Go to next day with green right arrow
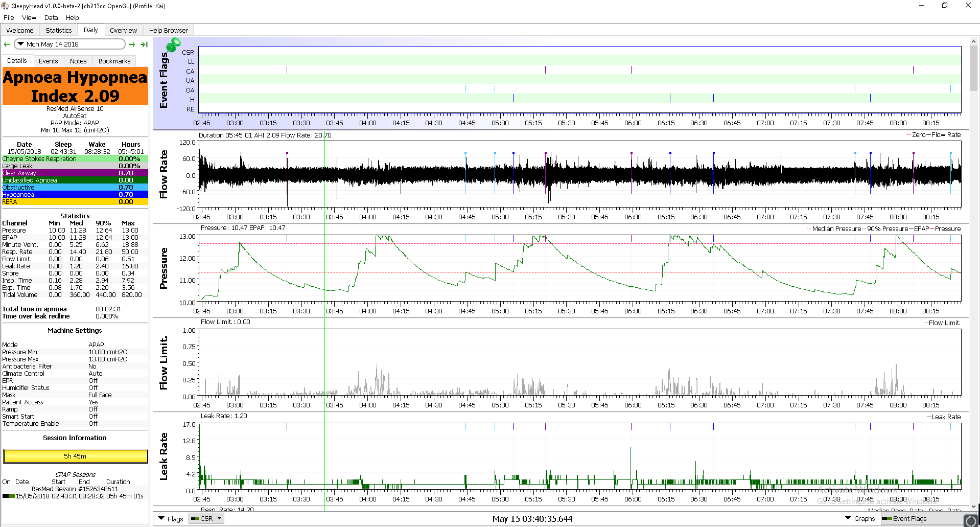 (x=132, y=44)
